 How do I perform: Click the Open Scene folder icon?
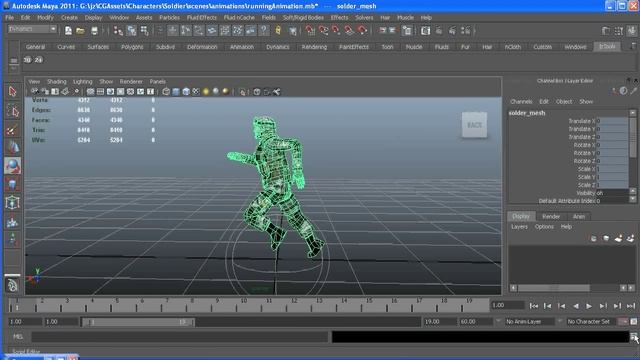coord(80,31)
